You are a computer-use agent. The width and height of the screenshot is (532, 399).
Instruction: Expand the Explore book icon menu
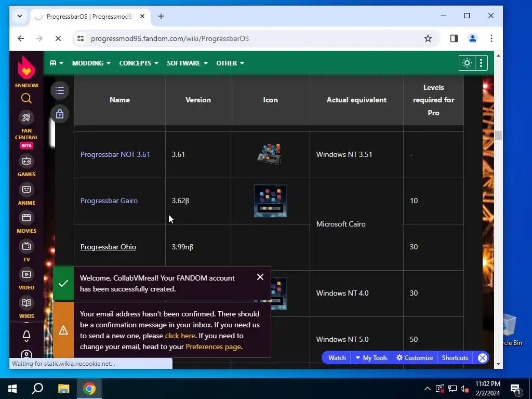[x=56, y=63]
